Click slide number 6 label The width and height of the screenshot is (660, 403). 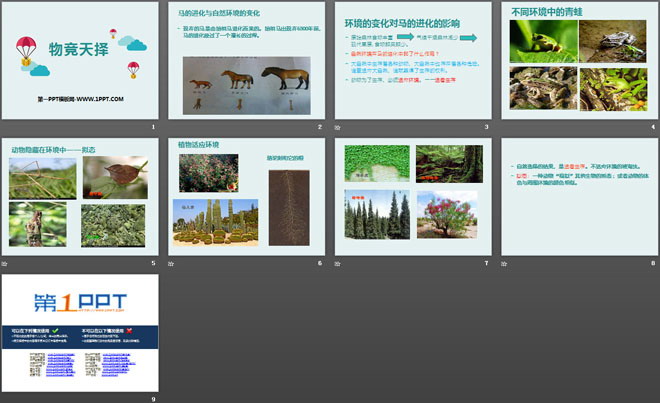[320, 263]
